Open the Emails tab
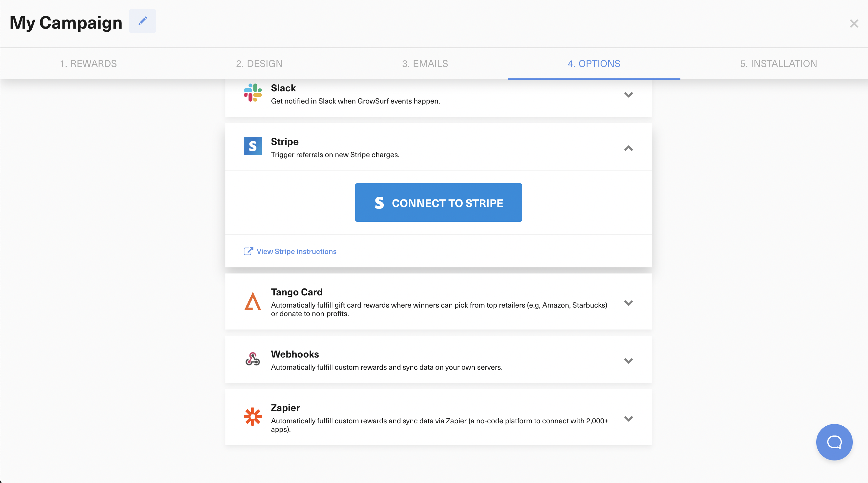This screenshot has width=868, height=483. (425, 63)
